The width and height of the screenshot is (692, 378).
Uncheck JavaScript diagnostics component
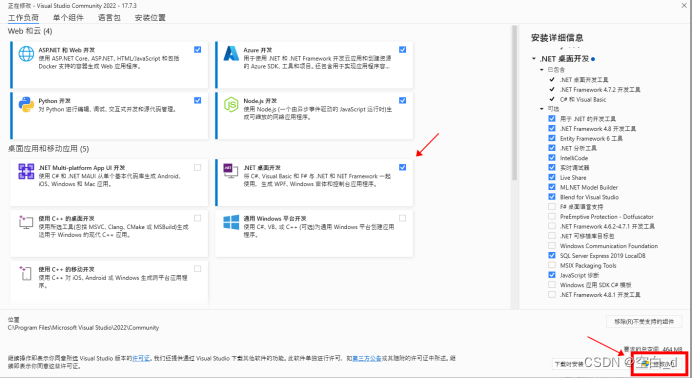[x=552, y=275]
